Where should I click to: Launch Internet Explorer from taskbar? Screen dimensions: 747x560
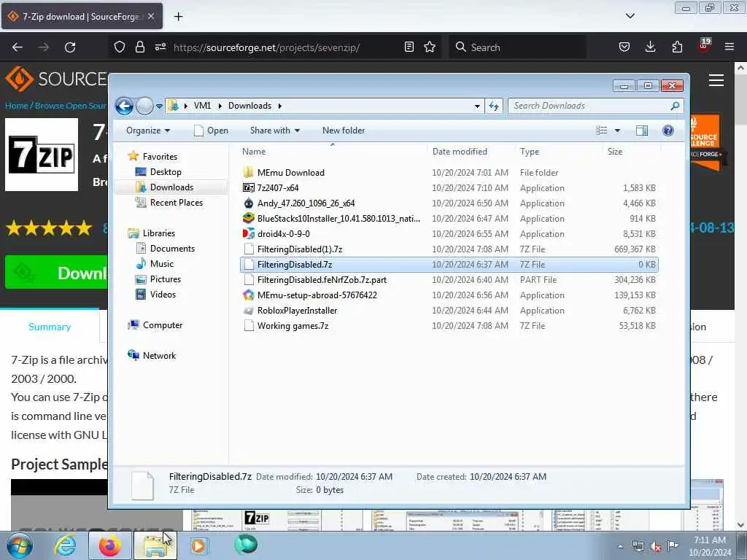(x=65, y=545)
